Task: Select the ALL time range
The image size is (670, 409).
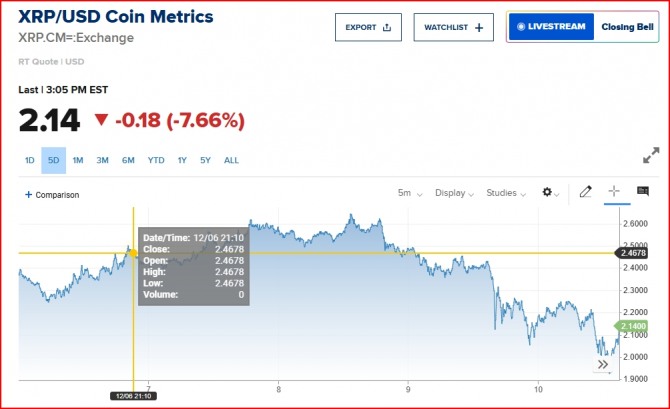Action: [231, 160]
